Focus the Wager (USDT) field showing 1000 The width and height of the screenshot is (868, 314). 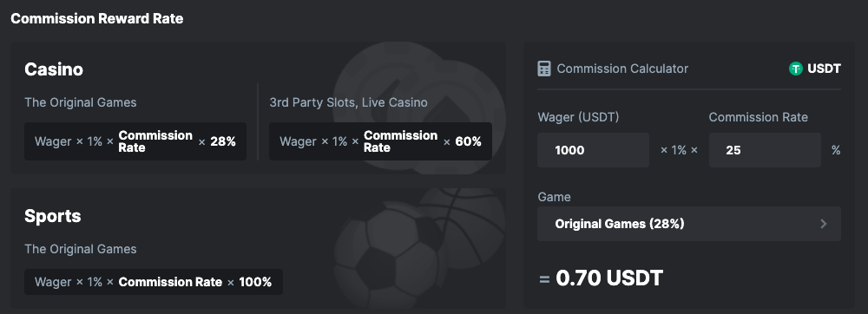point(593,150)
